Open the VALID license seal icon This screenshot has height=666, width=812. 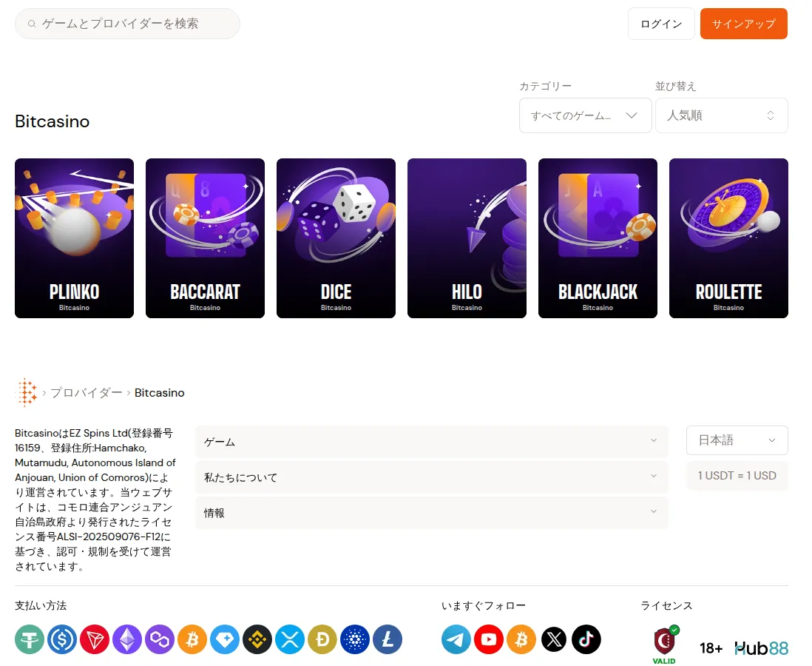pyautogui.click(x=665, y=645)
